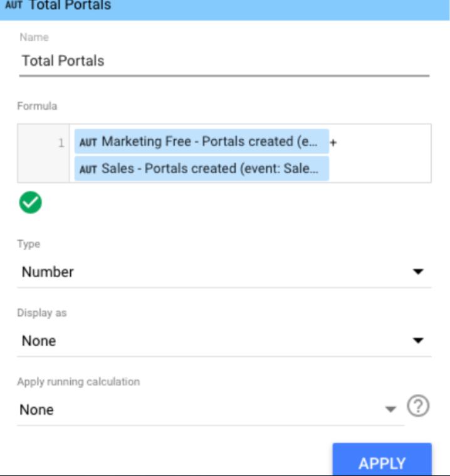Expand the Display as dropdown arrow
Viewport: 450px width, 476px height.
pos(418,341)
